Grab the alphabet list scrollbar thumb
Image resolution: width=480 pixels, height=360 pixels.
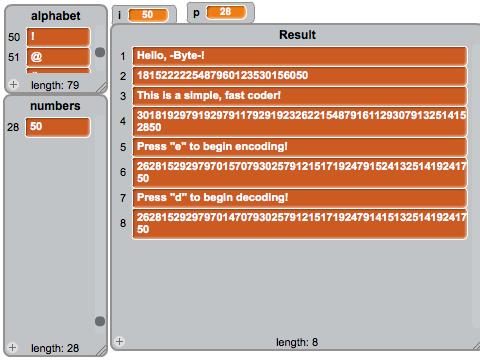coord(100,52)
